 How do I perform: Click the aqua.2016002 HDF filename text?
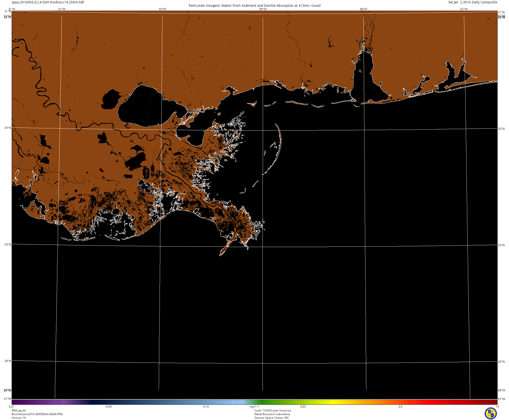(x=48, y=2)
